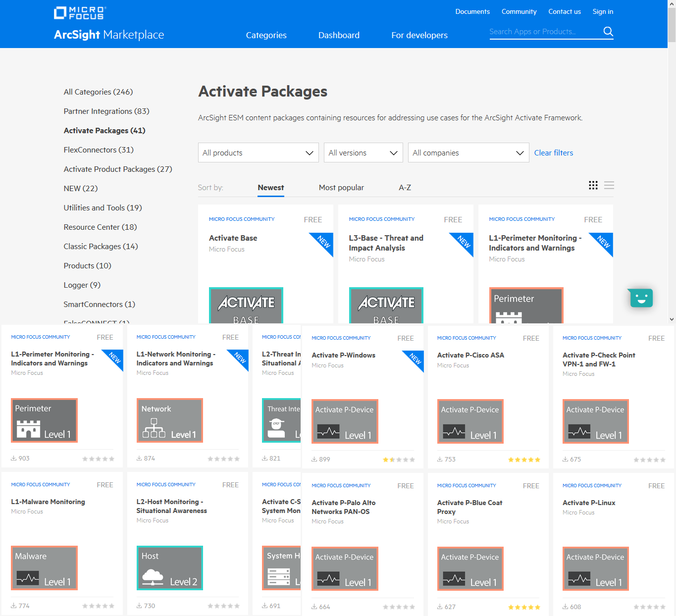Focus the Search Apps or Products field
This screenshot has height=616, width=676.
click(x=545, y=32)
